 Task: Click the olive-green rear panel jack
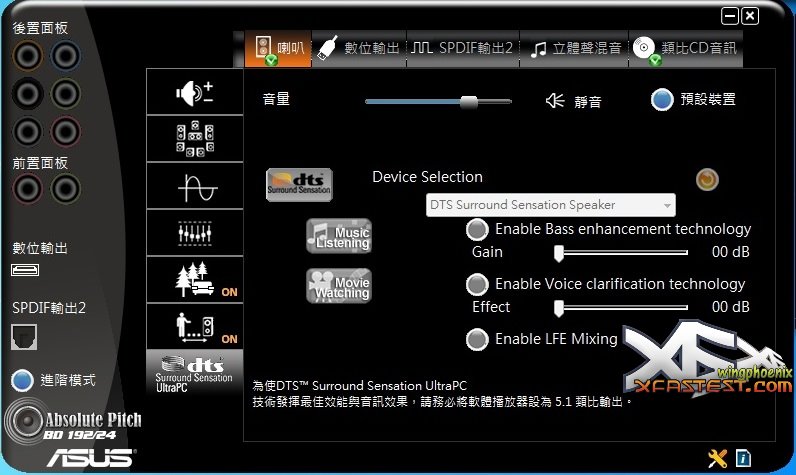coord(65,93)
